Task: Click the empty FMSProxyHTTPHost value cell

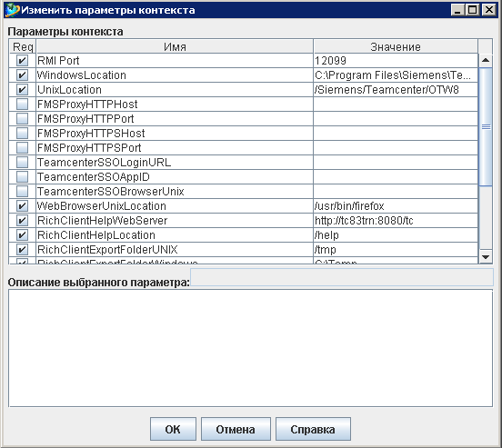Action: (396, 104)
